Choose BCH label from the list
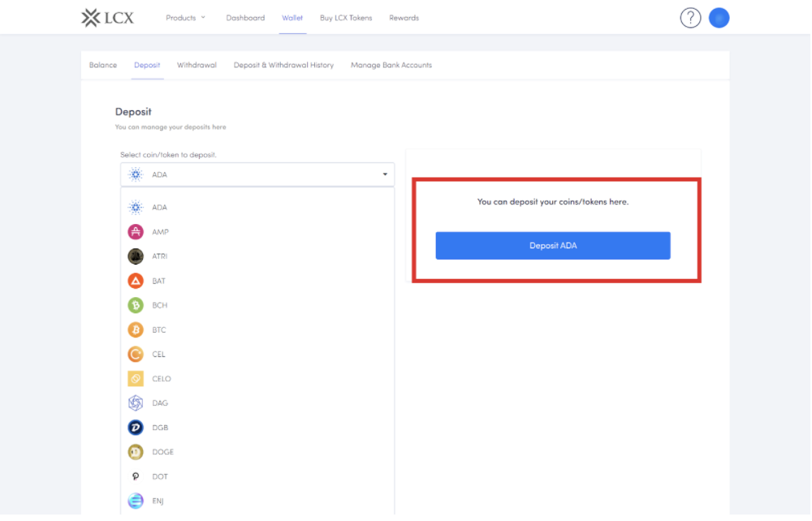This screenshot has height=521, width=812. pyautogui.click(x=160, y=305)
